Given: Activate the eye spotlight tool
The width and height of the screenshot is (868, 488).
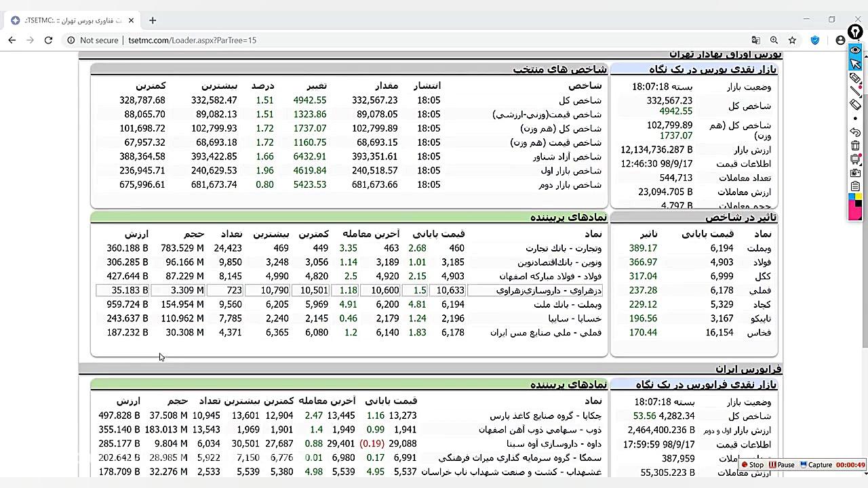Looking at the screenshot, I should pyautogui.click(x=855, y=51).
